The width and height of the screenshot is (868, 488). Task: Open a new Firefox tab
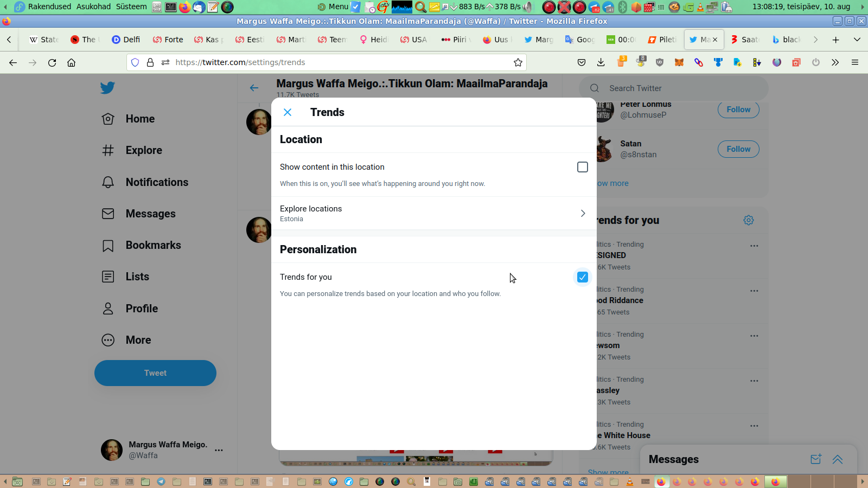836,40
